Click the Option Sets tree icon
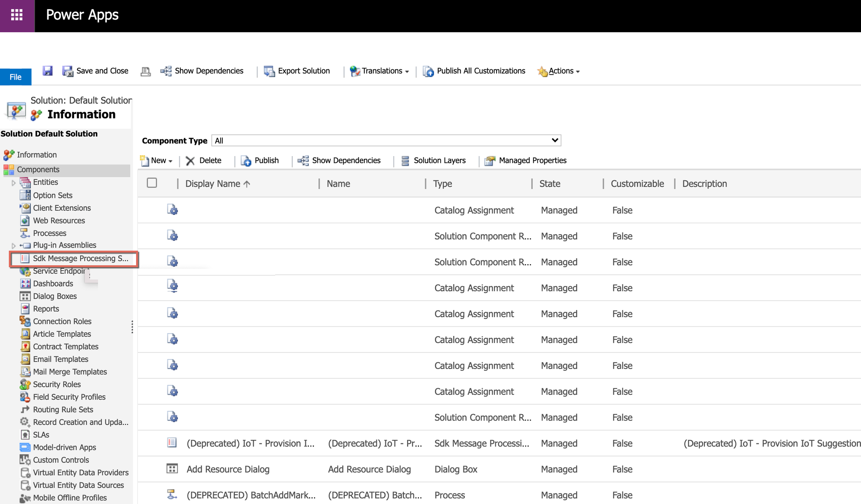This screenshot has height=504, width=861. (25, 195)
